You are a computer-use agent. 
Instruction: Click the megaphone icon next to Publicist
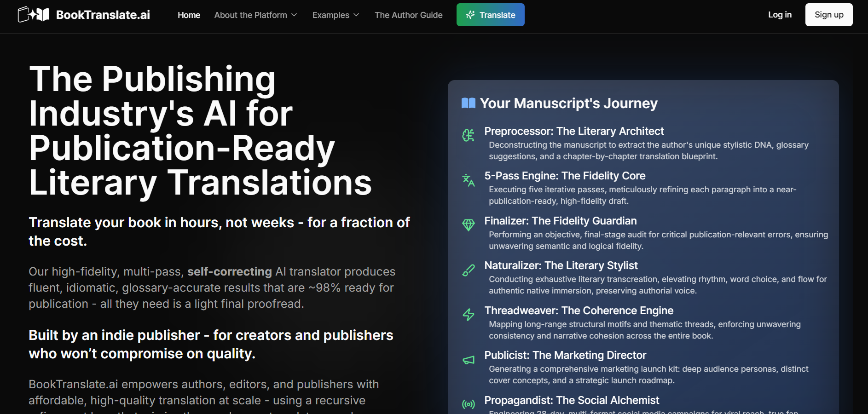(x=469, y=360)
